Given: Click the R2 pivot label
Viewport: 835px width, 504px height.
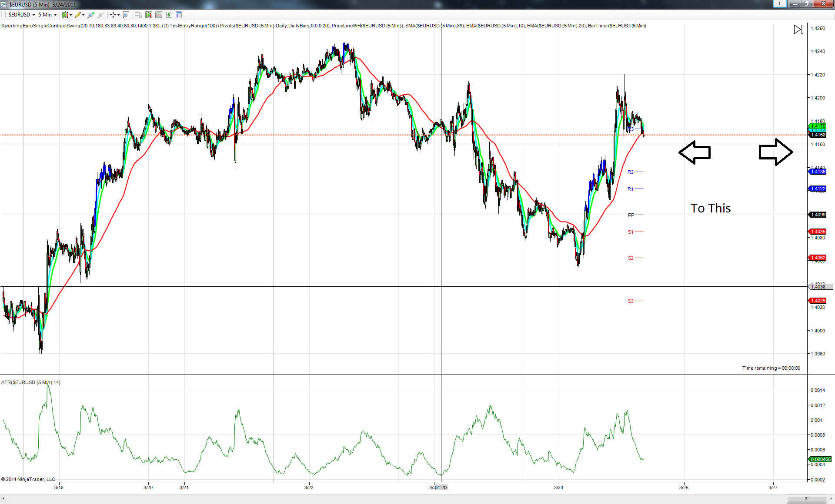Looking at the screenshot, I should pos(631,172).
